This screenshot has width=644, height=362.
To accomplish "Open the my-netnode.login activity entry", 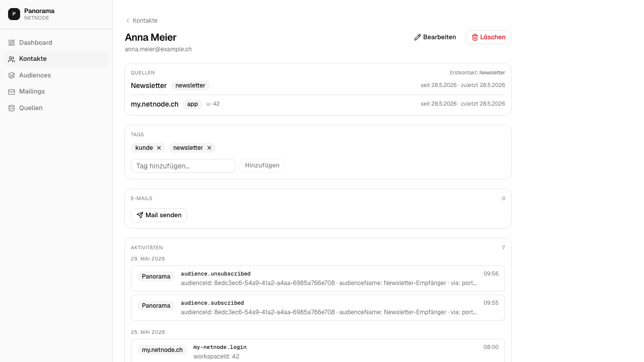I will (x=318, y=351).
